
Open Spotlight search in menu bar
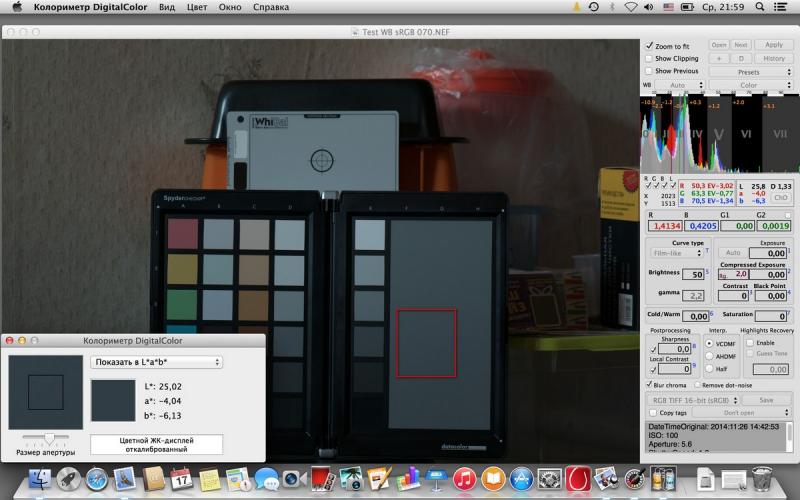pos(760,7)
